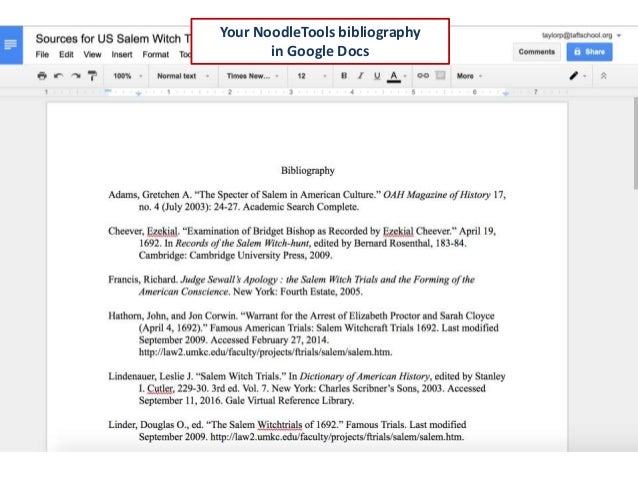Click the Print icon in toolbar
This screenshot has width=638, height=479.
[x=41, y=75]
